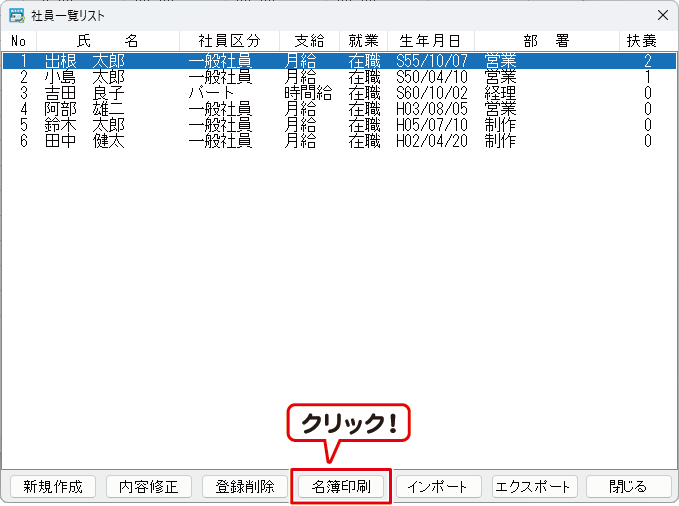Image resolution: width=679 pixels, height=506 pixels.
Task: Select the 部署 column header
Action: tap(545, 40)
